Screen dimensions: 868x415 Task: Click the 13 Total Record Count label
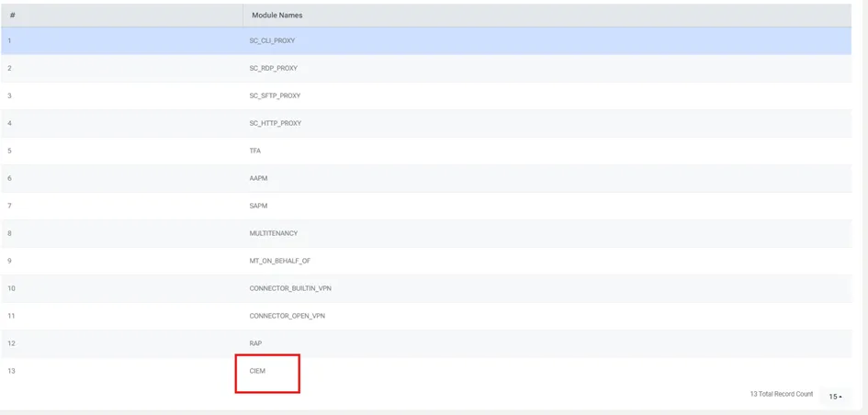(782, 394)
